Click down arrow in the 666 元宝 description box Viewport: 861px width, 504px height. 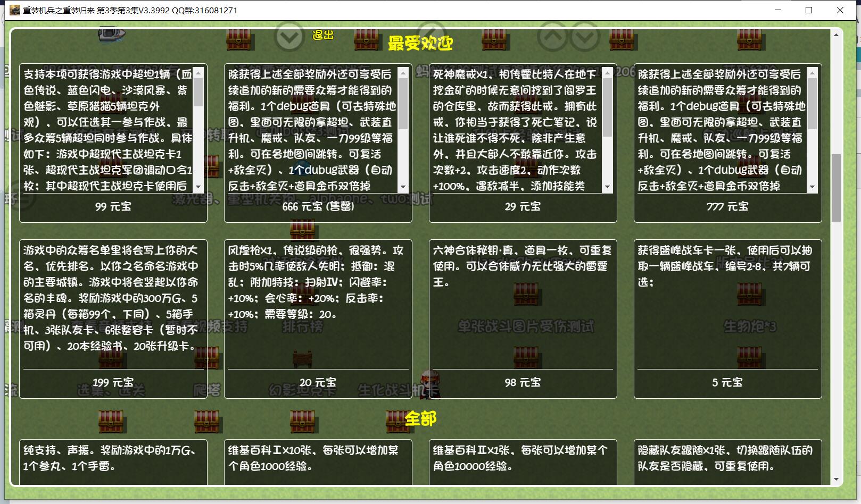(403, 187)
